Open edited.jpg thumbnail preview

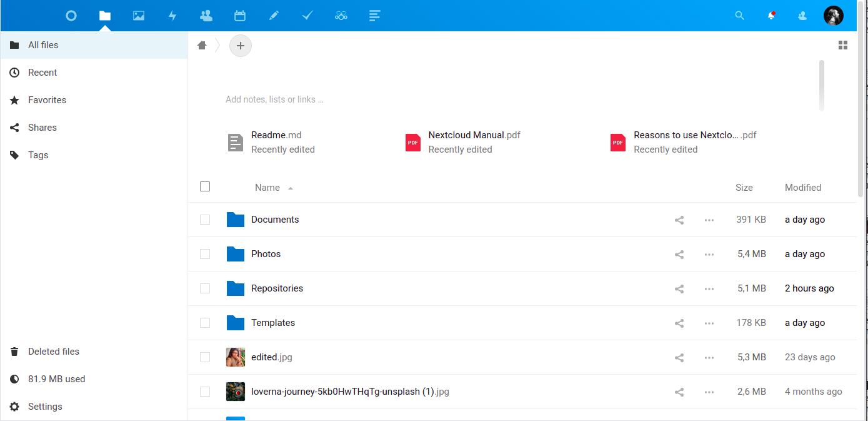tap(236, 357)
